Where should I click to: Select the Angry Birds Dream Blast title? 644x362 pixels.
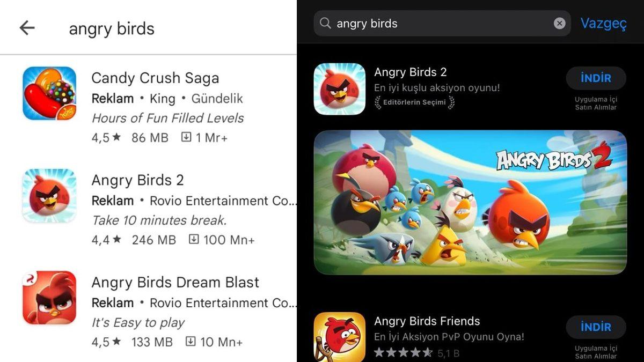175,283
